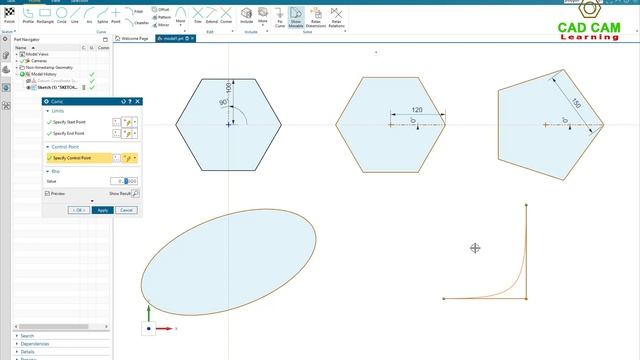Choose the Chamfer tool
Screen dimensions: 640x360
136,22
